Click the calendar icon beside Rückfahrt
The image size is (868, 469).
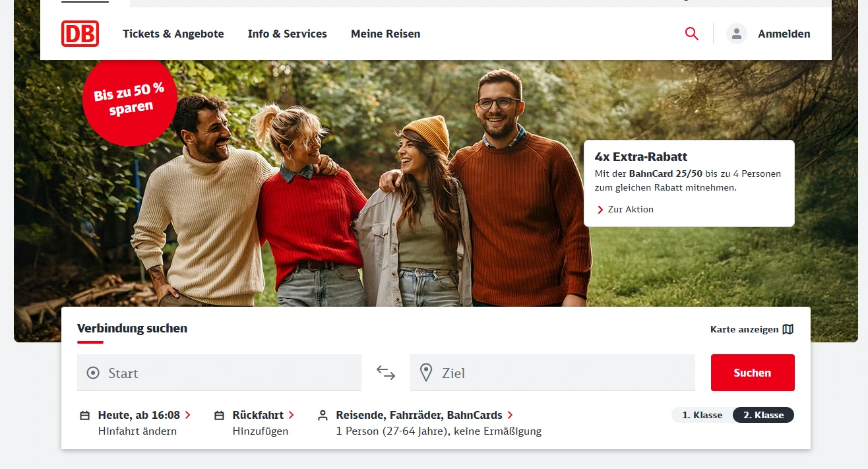(x=219, y=416)
